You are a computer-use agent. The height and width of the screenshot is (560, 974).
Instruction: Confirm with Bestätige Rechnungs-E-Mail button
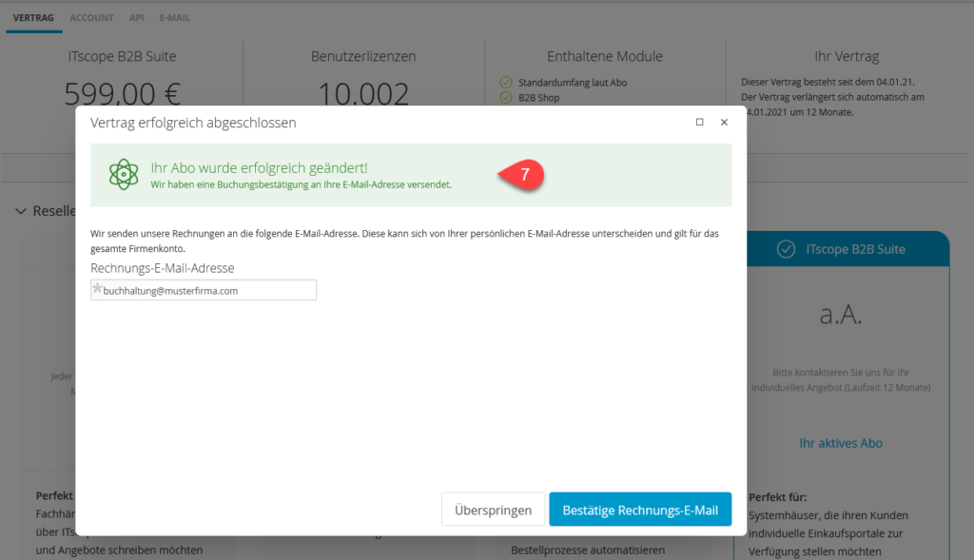(640, 510)
